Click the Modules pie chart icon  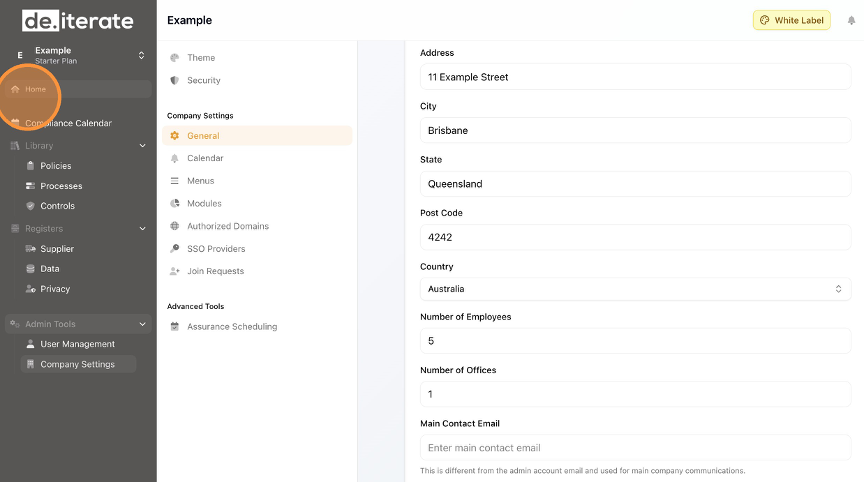click(x=175, y=204)
